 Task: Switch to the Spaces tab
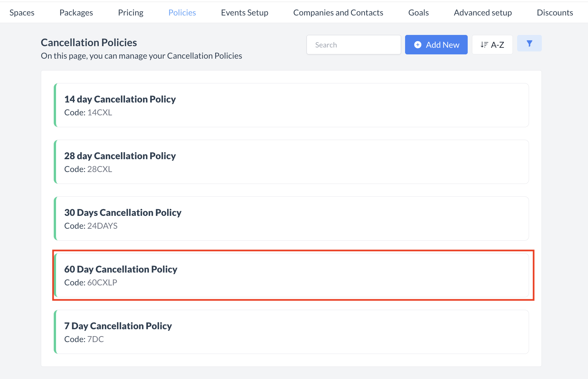point(22,12)
